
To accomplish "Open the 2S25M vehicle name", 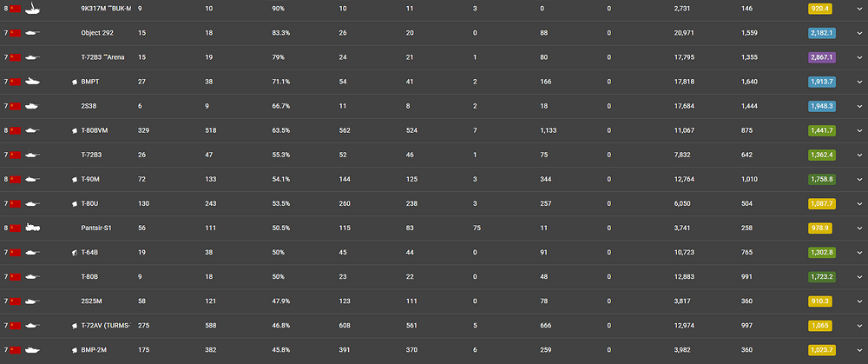I will click(91, 301).
